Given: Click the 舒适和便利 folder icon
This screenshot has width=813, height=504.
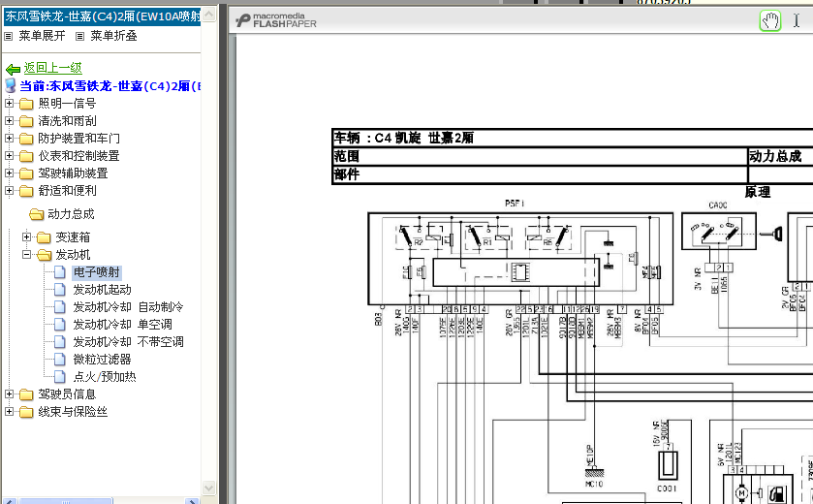Looking at the screenshot, I should point(26,191).
